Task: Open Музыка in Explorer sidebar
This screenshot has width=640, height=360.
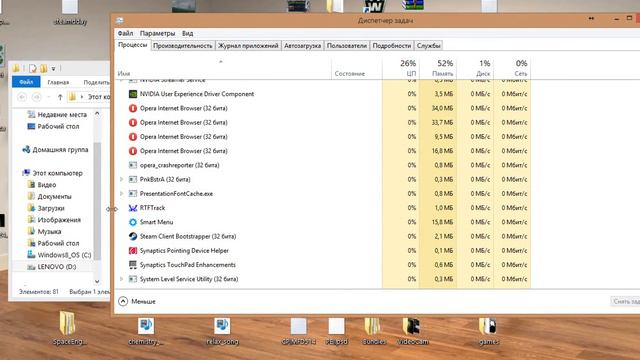Action: point(44,231)
